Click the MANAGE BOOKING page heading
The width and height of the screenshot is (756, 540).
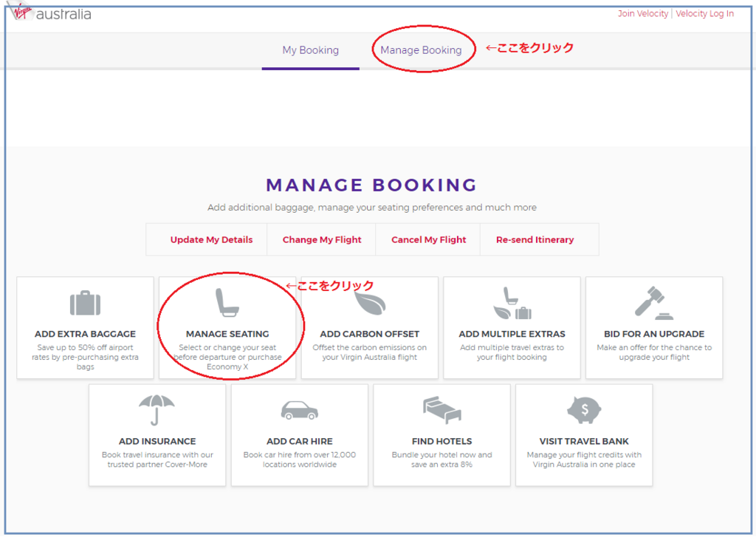[371, 185]
